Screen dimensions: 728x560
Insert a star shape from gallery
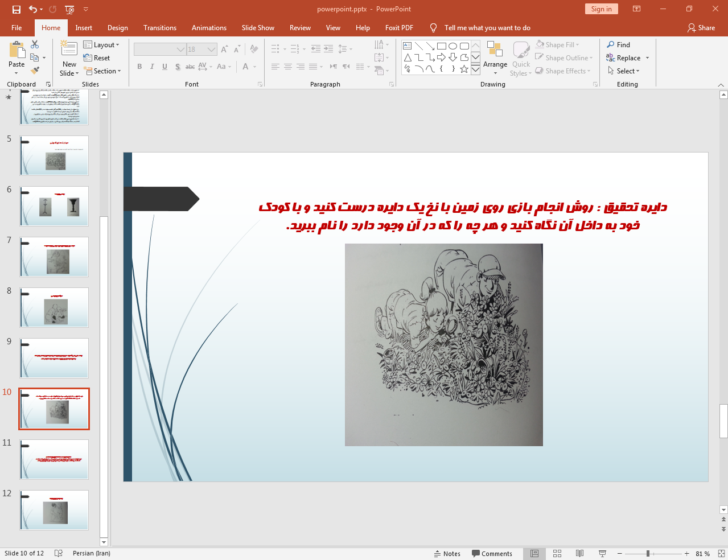tap(464, 69)
